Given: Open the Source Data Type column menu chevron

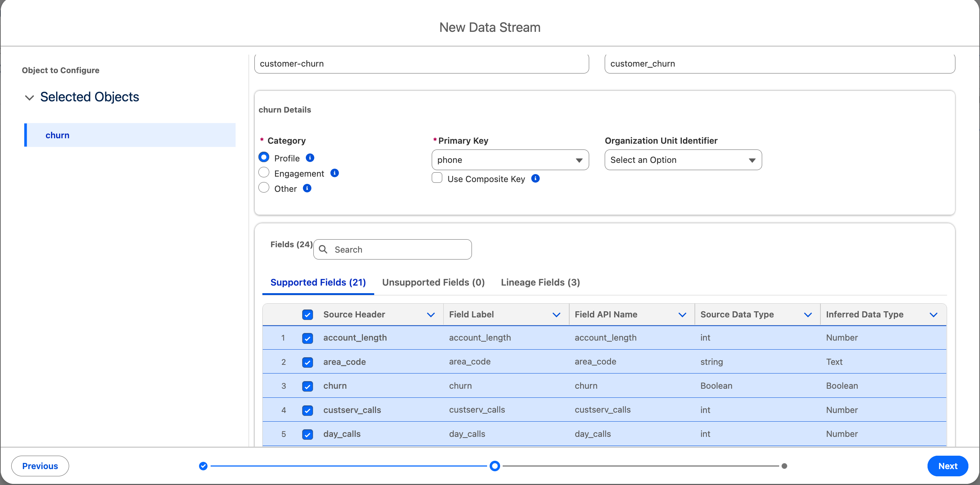Looking at the screenshot, I should (808, 315).
